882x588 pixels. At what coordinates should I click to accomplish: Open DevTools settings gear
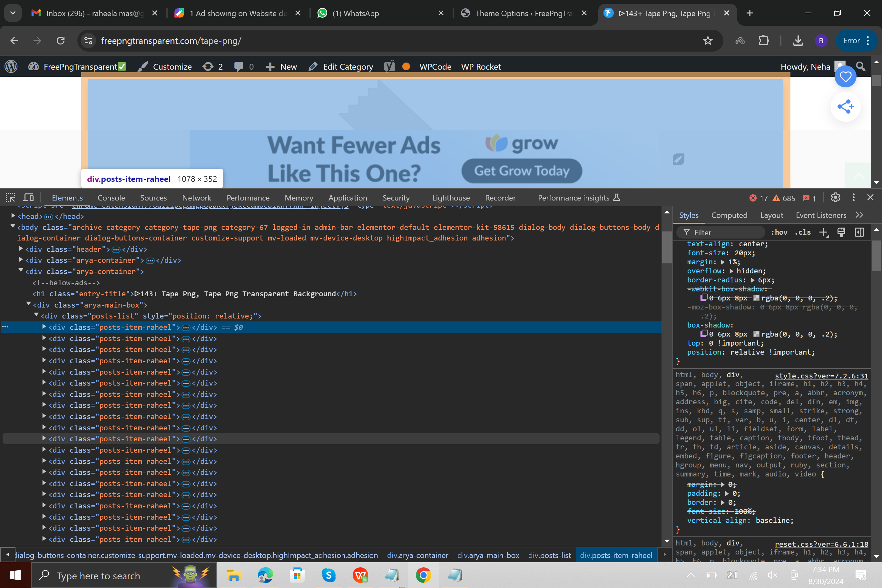tap(835, 198)
